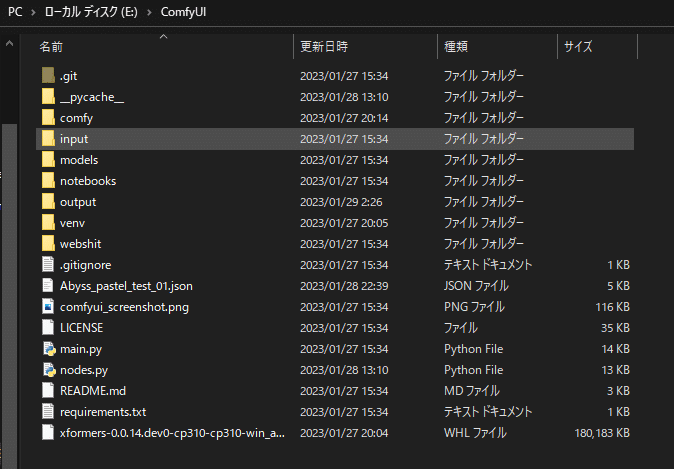Click ComfyUI in the address breadcrumb
Screen dimensions: 674x469
184,12
